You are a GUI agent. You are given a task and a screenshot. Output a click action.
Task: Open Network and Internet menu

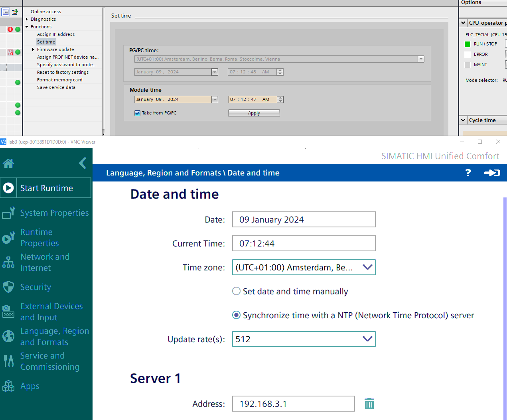click(x=45, y=262)
